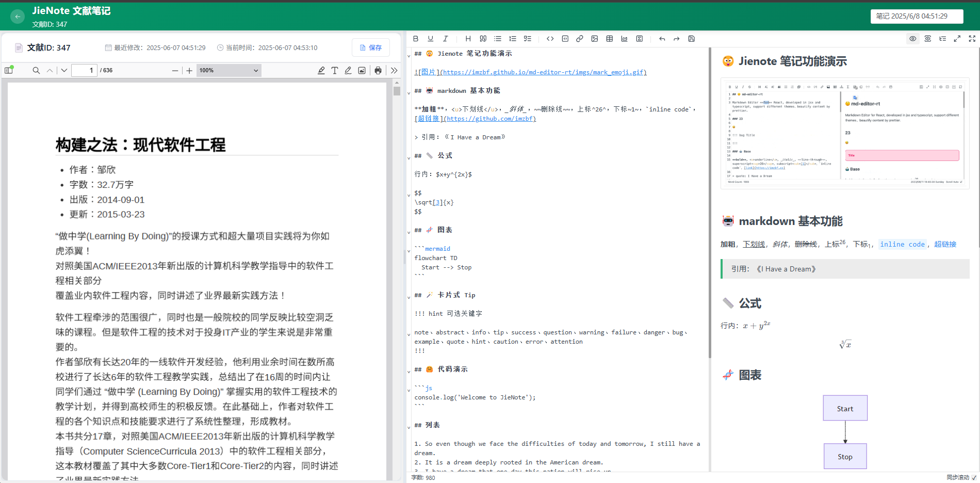Enter browser fullscreen mode from the editor toolbar
Image resolution: width=980 pixels, height=483 pixels.
(x=972, y=39)
